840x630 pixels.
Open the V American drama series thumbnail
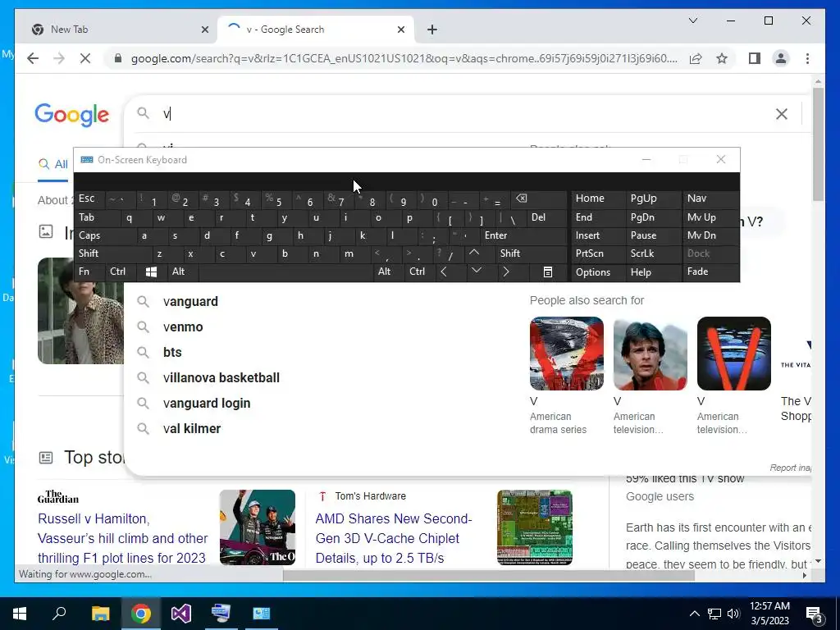[x=566, y=354]
